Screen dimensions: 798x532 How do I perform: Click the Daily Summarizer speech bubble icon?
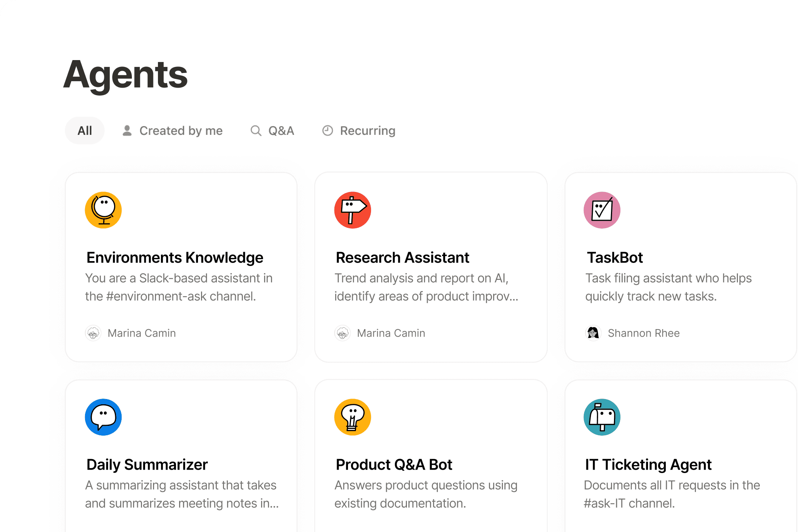coord(103,417)
